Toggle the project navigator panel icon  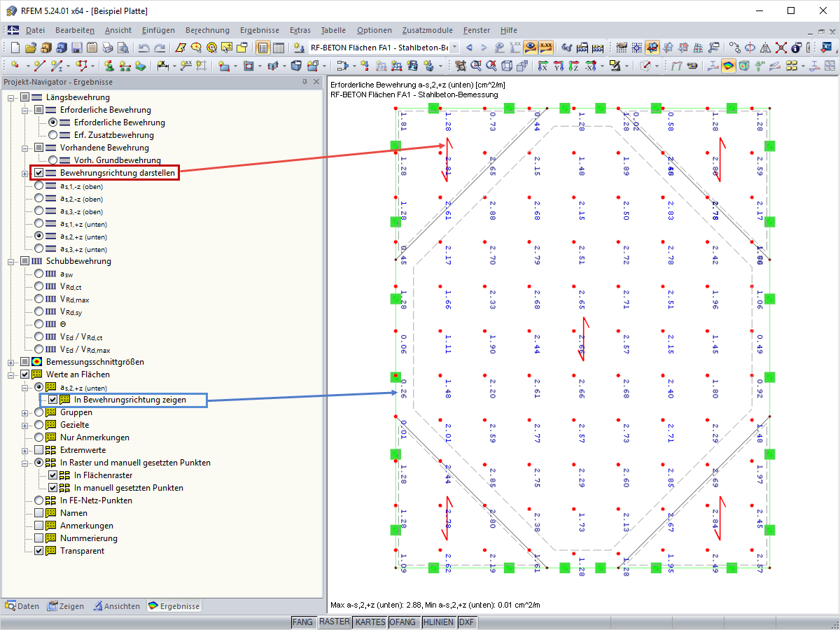(x=262, y=48)
